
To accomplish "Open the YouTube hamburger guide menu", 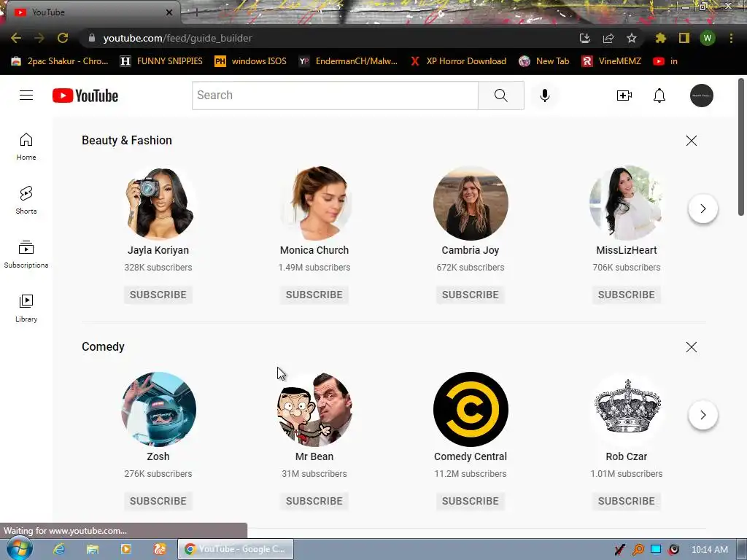I will click(x=26, y=96).
